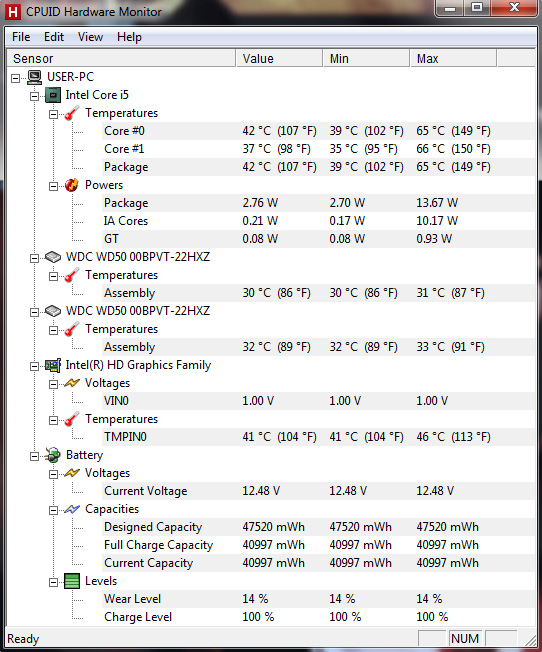Click the USER-PC computer icon
542x652 pixels.
point(35,77)
